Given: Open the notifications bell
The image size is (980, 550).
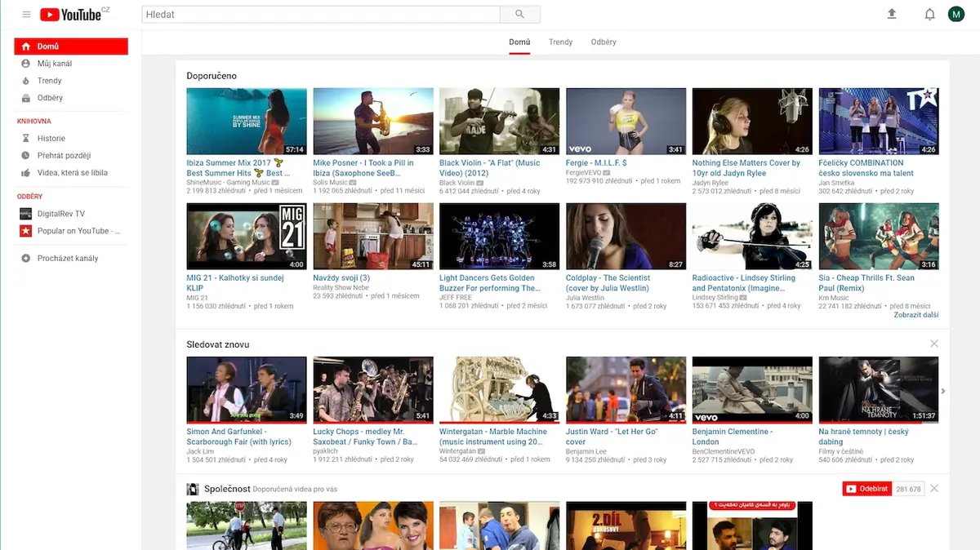Looking at the screenshot, I should click(929, 14).
